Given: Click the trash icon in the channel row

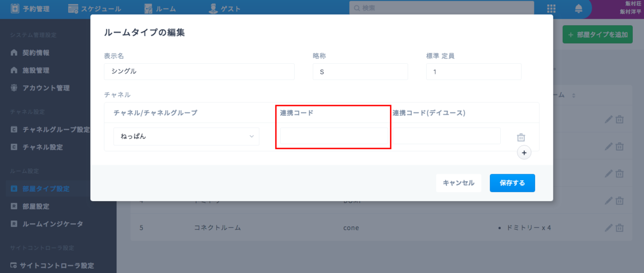Looking at the screenshot, I should click(521, 137).
